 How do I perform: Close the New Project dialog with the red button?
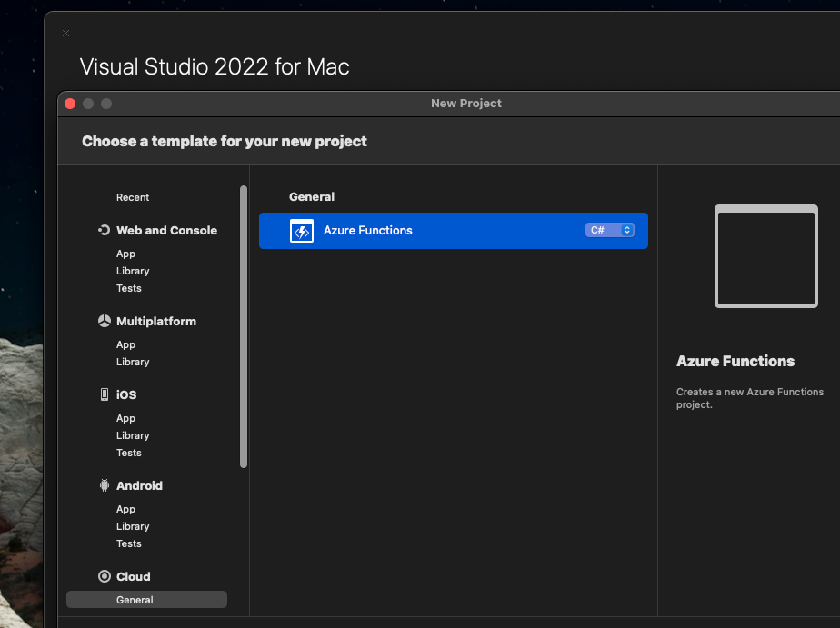[x=70, y=104]
